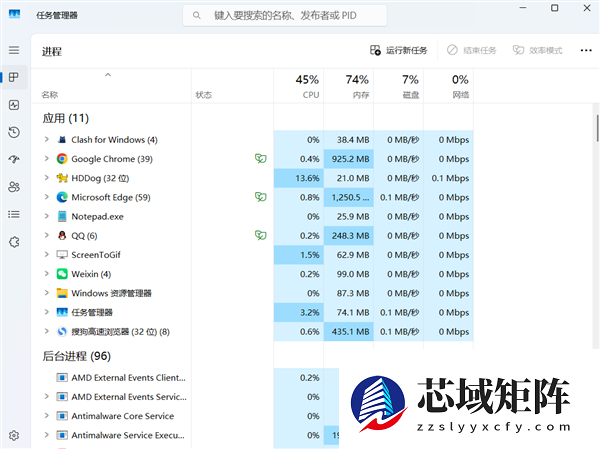Screen dimensions: 600x449
Task: Open the Details list sidebar icon
Action: coord(14,214)
